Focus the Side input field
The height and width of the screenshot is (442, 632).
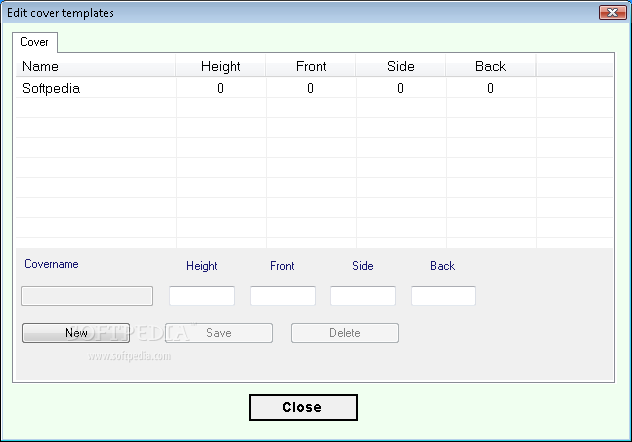[x=363, y=296]
